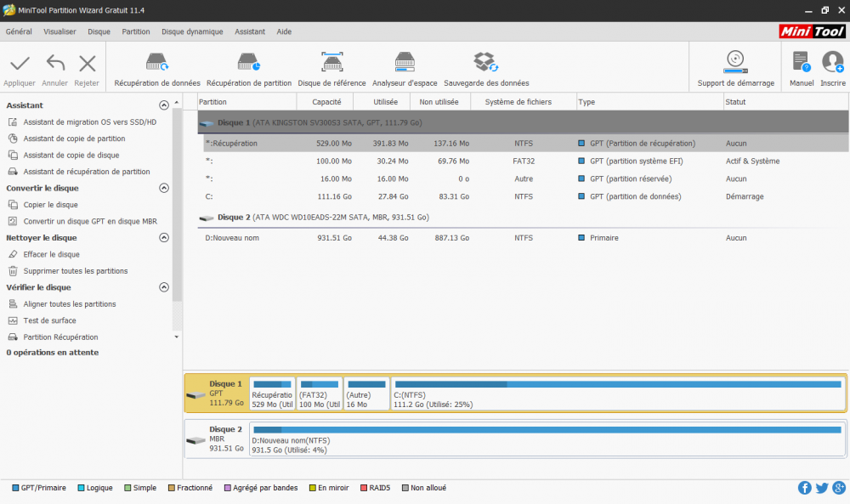This screenshot has height=504, width=850.
Task: Open the Disque dynamique menu
Action: coord(192,31)
